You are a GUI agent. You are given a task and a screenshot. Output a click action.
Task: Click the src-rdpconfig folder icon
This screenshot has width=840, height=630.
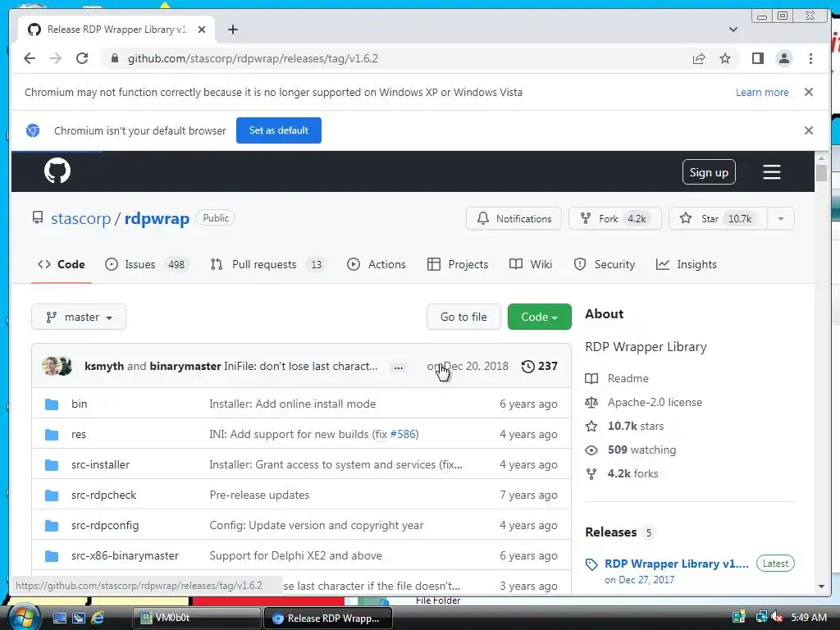coord(52,526)
